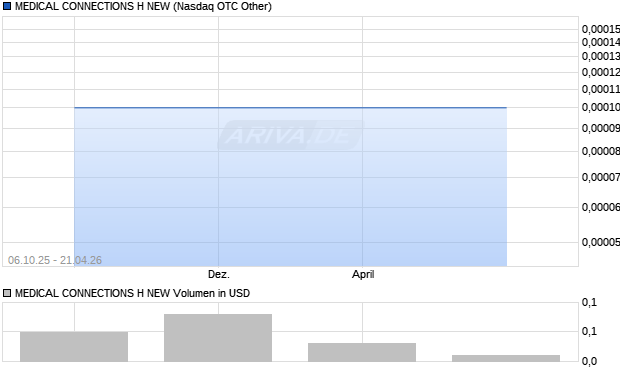
Task: Click the first volume bar on the left
Action: click(74, 346)
